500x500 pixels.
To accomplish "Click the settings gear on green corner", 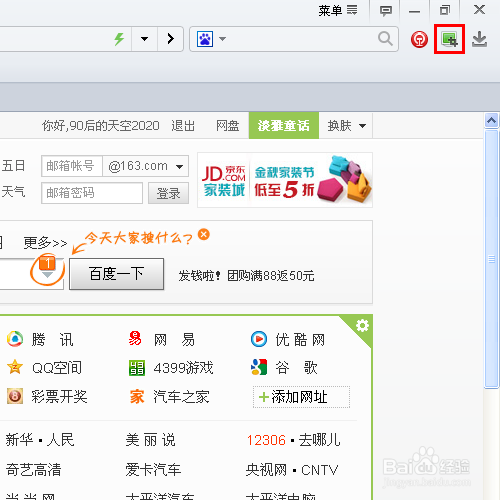I will (362, 325).
